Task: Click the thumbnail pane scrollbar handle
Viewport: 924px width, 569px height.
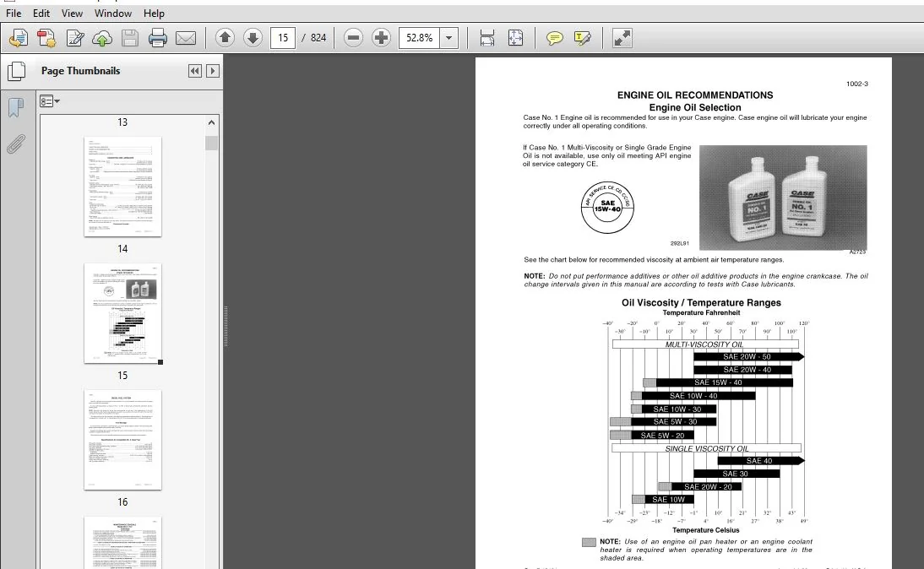Action: (211, 144)
